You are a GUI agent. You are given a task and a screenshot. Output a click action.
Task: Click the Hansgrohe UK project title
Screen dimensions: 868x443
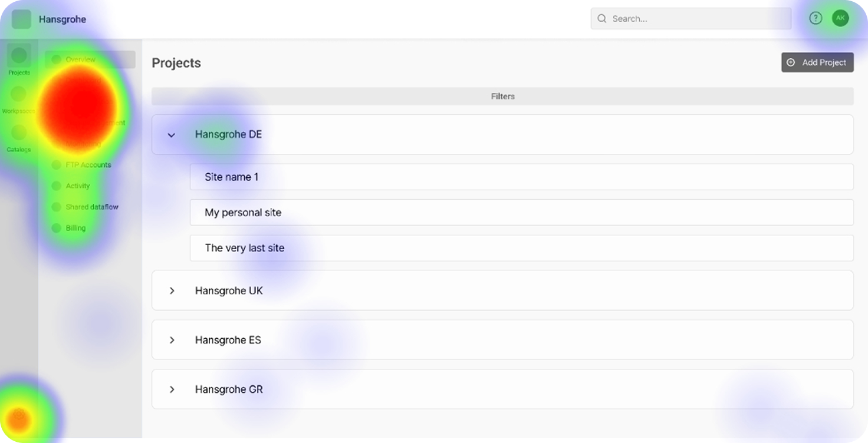click(x=229, y=290)
